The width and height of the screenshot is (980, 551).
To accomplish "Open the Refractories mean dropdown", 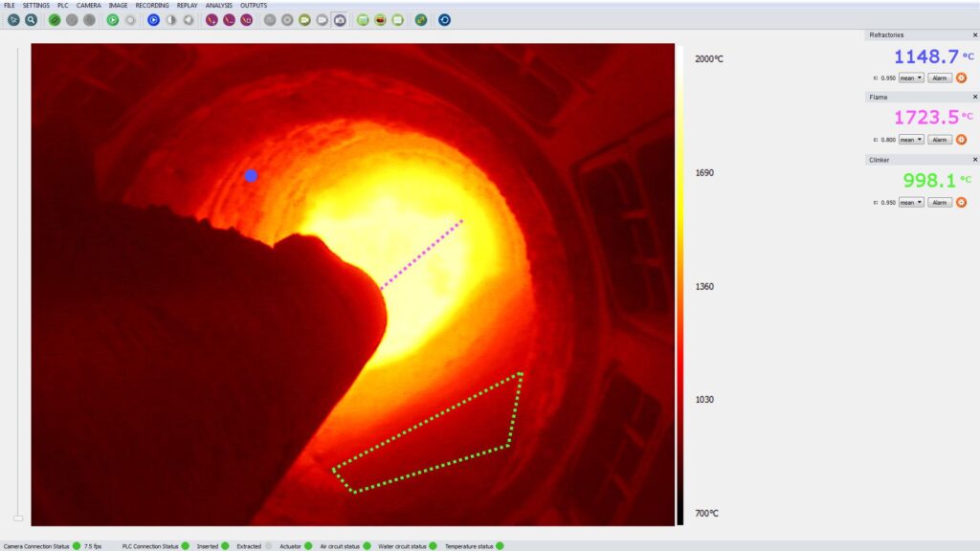I will click(x=911, y=78).
